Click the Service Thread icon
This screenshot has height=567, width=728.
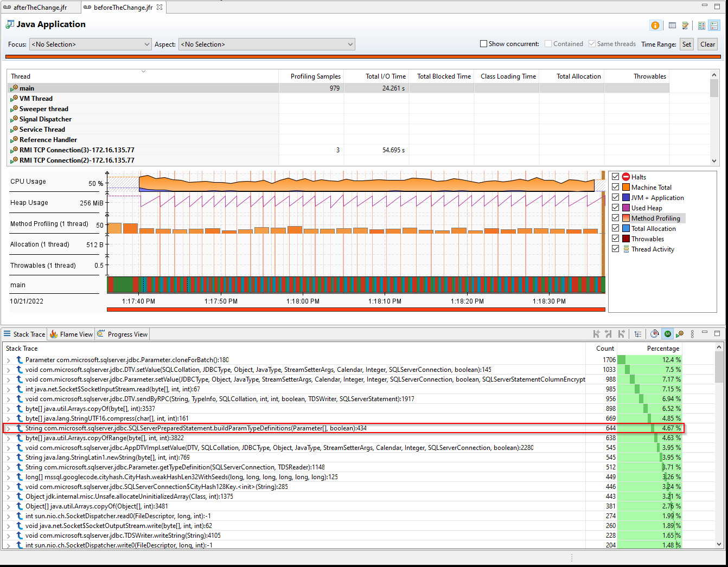pos(14,129)
